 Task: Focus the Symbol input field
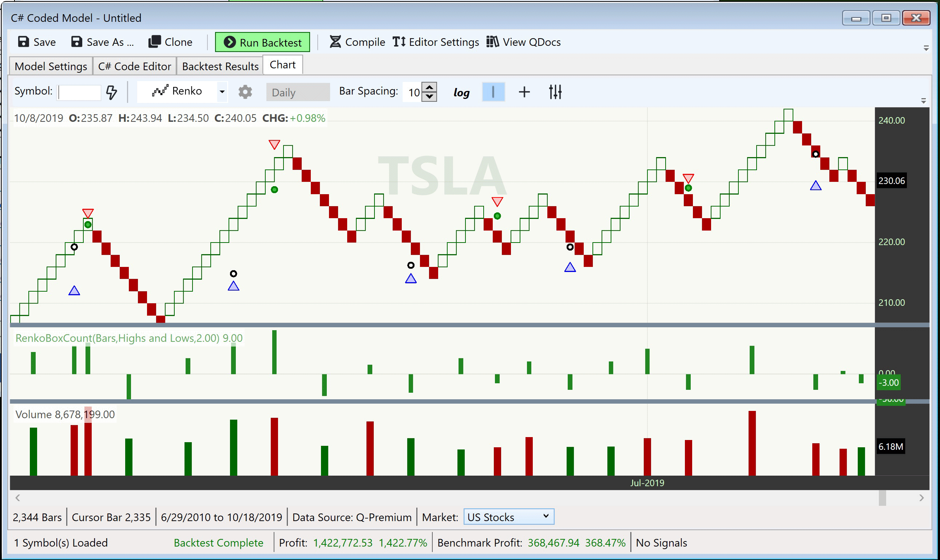[79, 92]
